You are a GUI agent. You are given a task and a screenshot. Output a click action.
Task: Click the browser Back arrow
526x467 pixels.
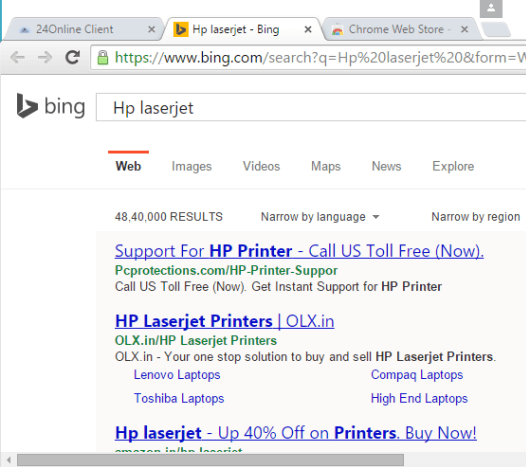tap(17, 57)
